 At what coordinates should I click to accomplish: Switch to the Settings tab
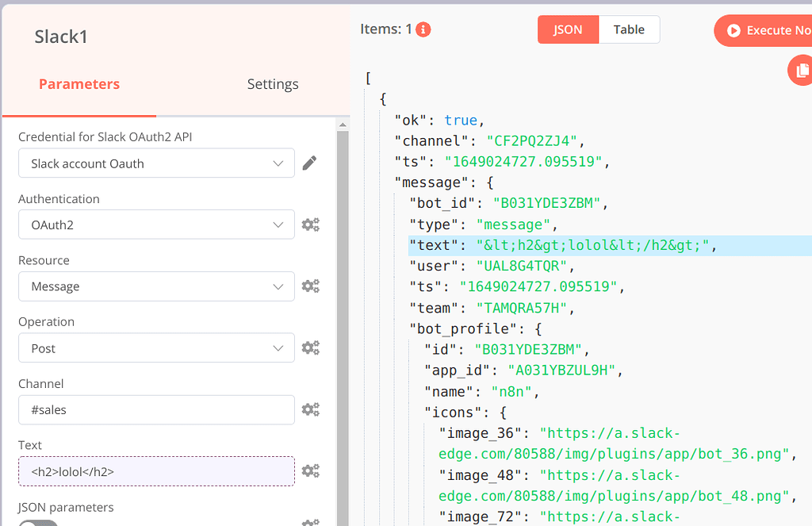(273, 83)
